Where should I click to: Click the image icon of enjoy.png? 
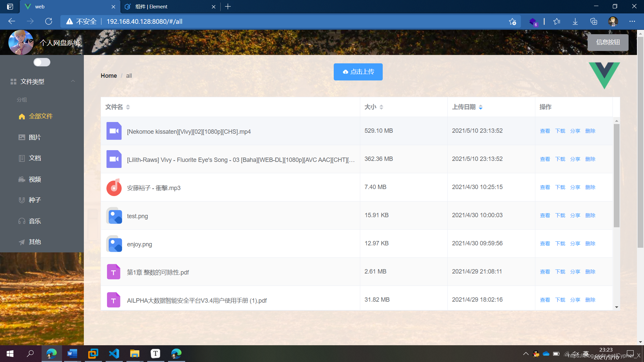click(x=114, y=244)
